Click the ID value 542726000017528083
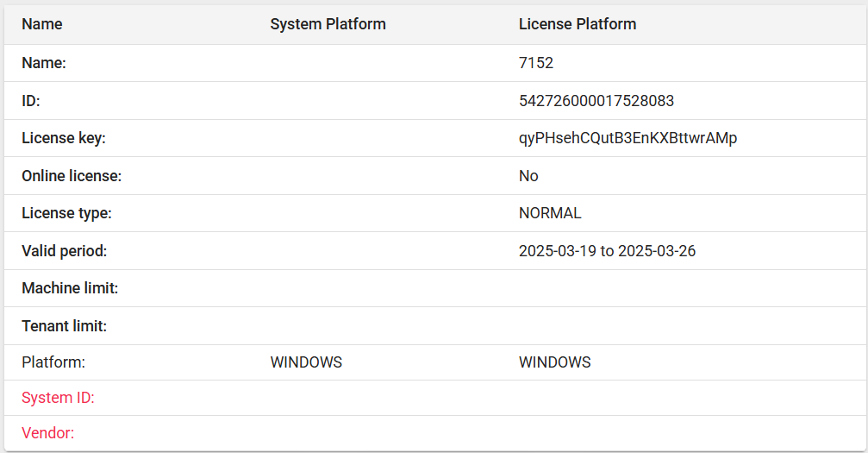Screen dimensions: 868x453 (596, 101)
